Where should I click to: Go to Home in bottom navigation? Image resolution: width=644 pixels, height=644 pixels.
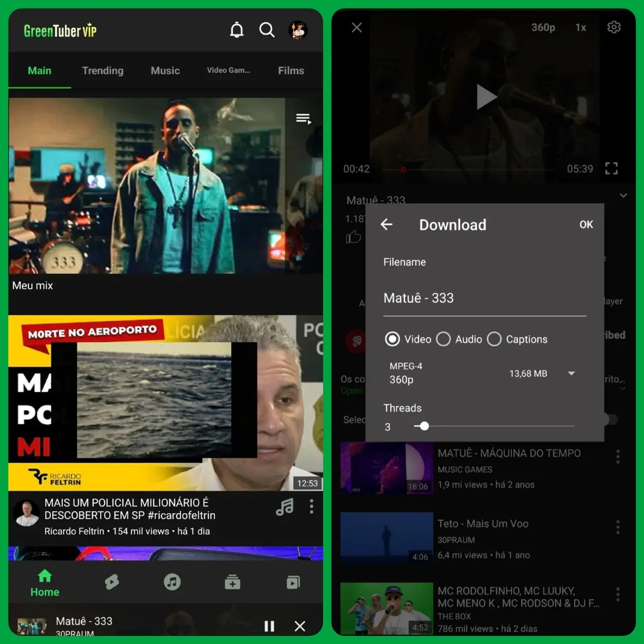pyautogui.click(x=45, y=583)
